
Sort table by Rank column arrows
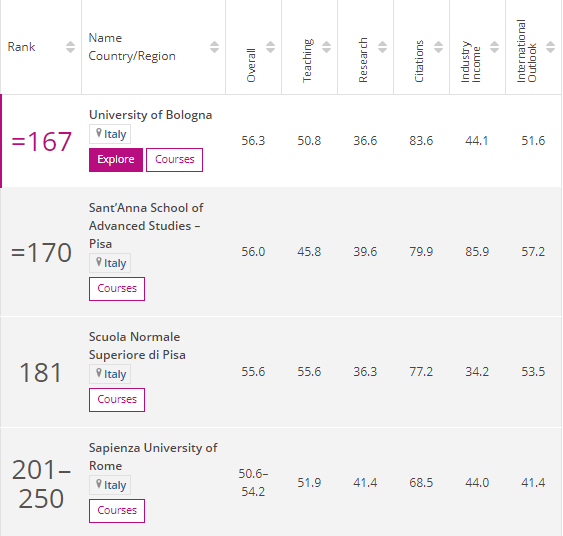(70, 47)
